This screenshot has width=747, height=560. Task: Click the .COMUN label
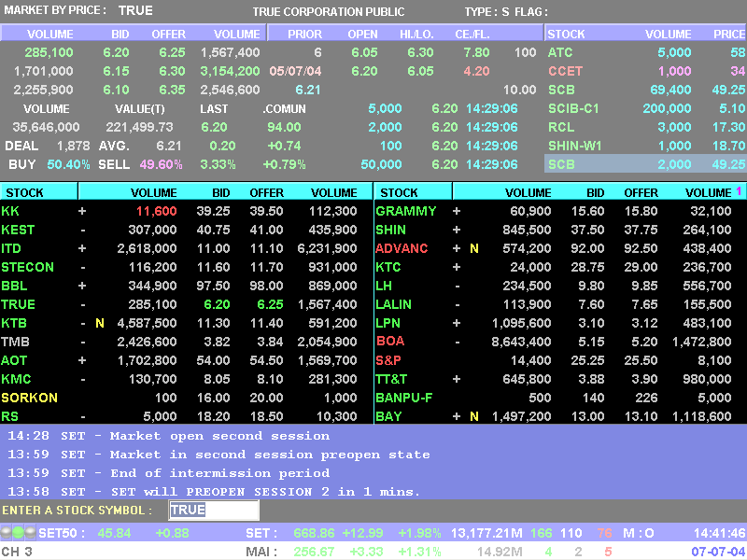[x=285, y=109]
